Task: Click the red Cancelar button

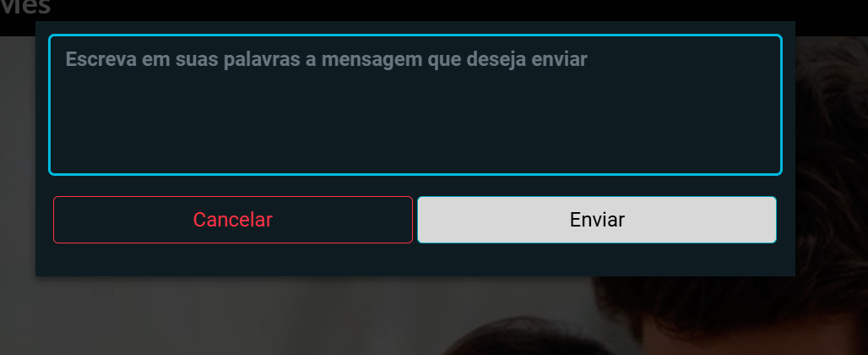Action: tap(232, 220)
